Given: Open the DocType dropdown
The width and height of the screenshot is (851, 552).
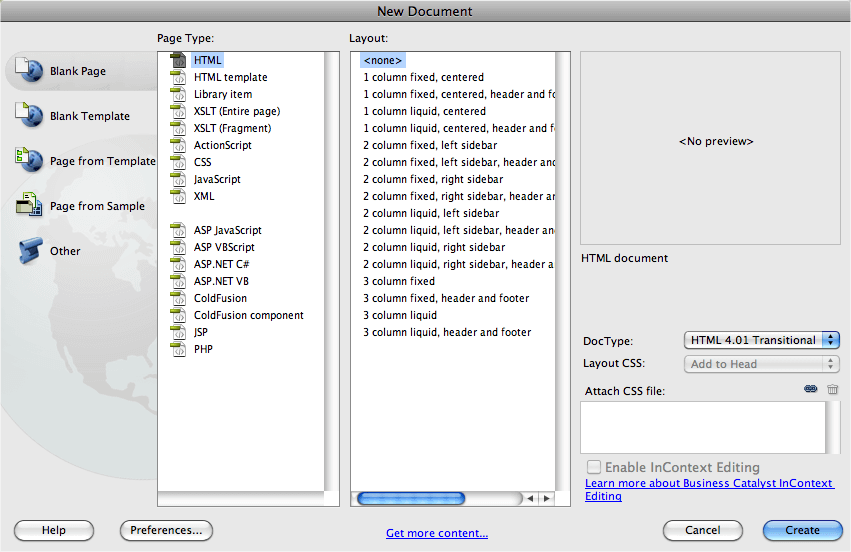Looking at the screenshot, I should click(761, 340).
